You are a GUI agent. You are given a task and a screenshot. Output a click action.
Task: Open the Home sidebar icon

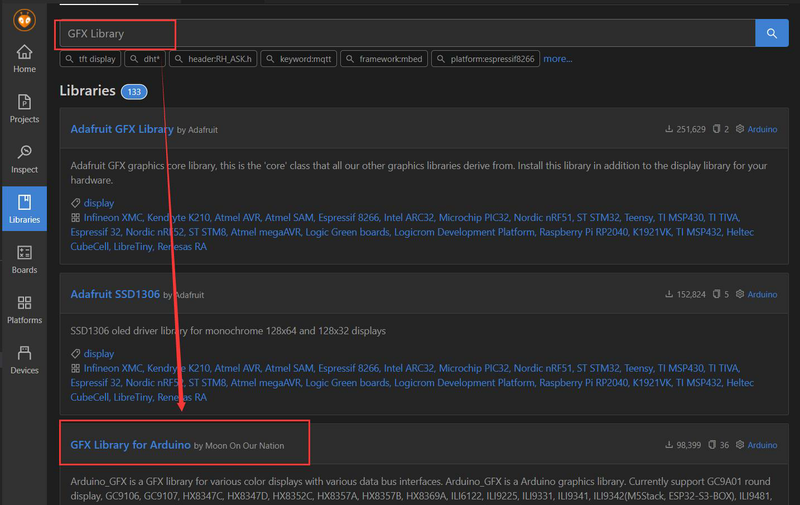pos(24,59)
